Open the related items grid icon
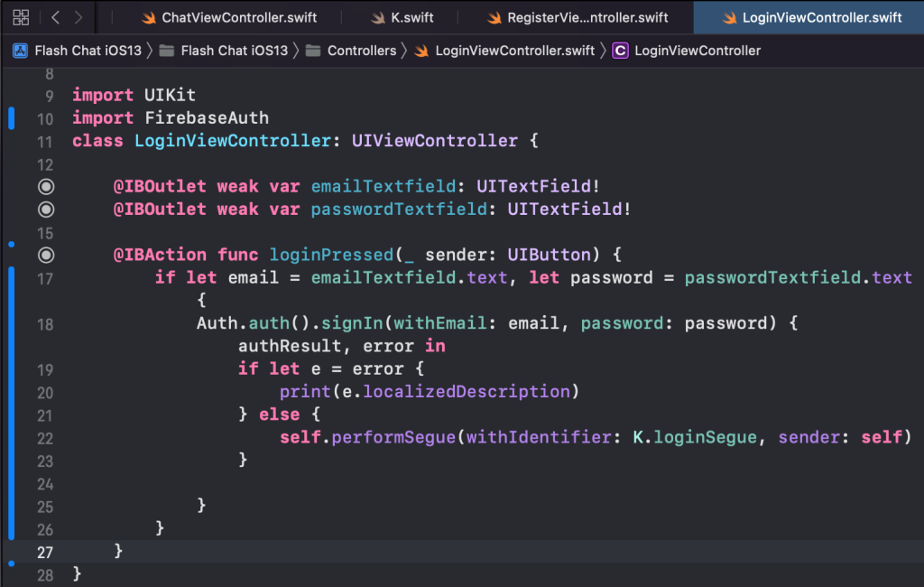The image size is (924, 587). click(22, 17)
